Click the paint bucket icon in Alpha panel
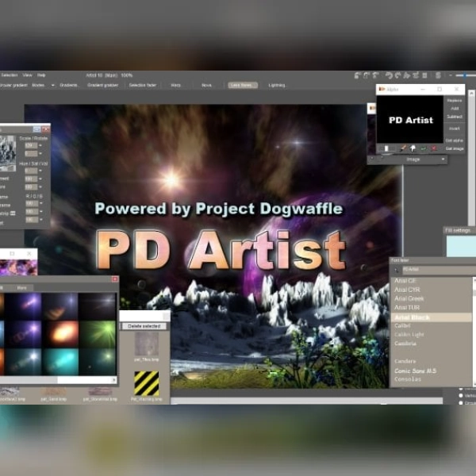This screenshot has height=476, width=476. pos(413,148)
